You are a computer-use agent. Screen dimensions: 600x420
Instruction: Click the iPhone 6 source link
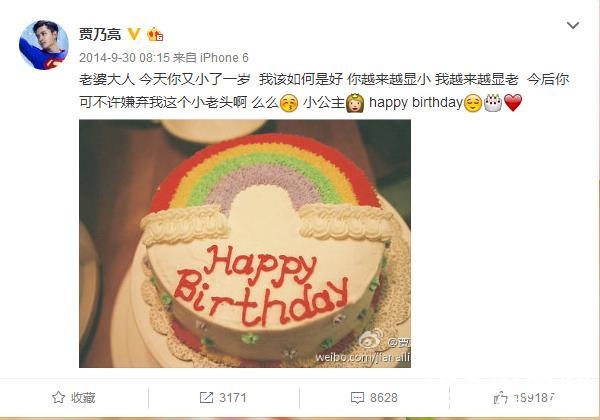click(224, 58)
